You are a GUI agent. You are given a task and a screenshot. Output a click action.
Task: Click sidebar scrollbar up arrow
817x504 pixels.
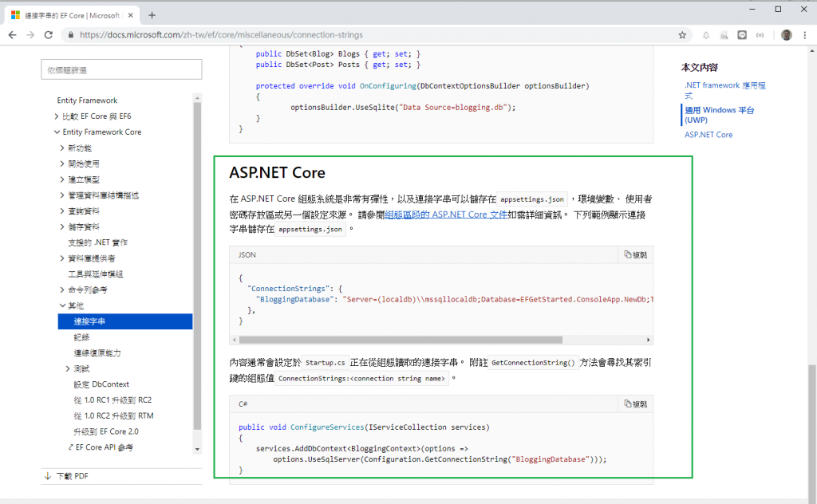click(x=197, y=98)
